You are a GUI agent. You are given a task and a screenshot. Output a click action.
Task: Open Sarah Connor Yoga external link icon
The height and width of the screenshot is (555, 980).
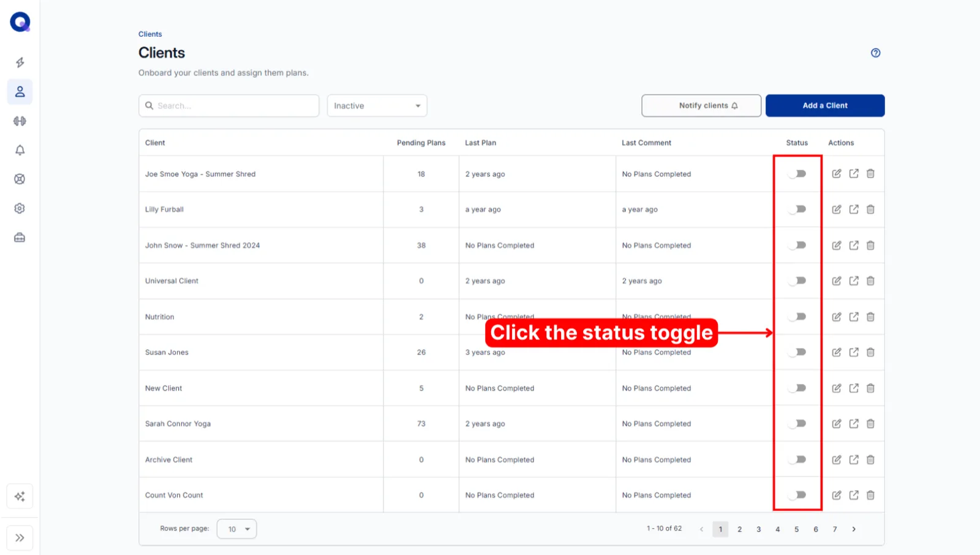854,424
